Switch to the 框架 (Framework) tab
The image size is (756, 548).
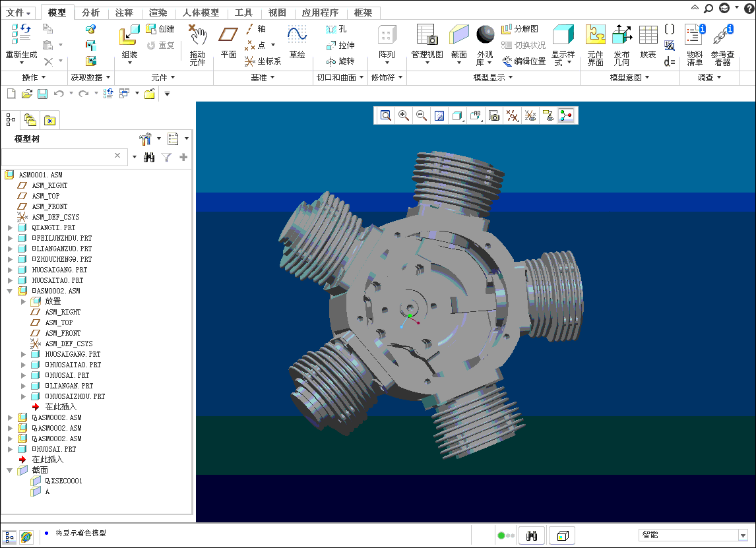(363, 13)
